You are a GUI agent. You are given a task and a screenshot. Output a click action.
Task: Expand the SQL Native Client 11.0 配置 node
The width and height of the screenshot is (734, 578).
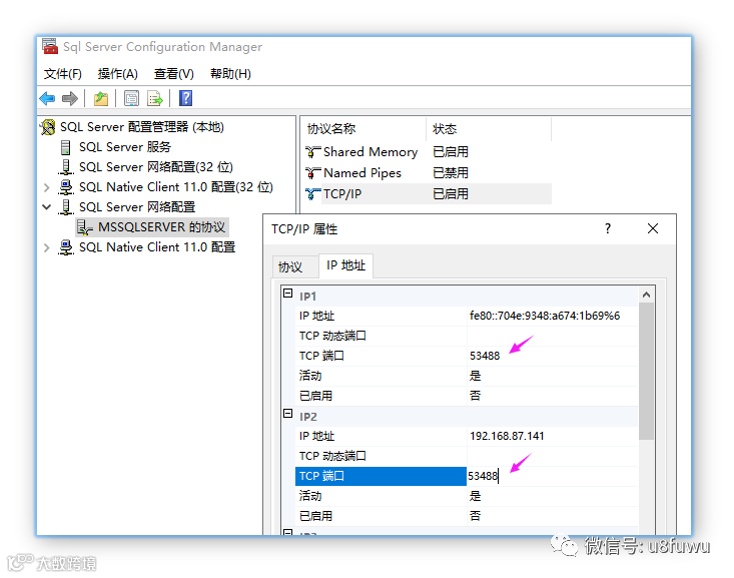tap(46, 247)
